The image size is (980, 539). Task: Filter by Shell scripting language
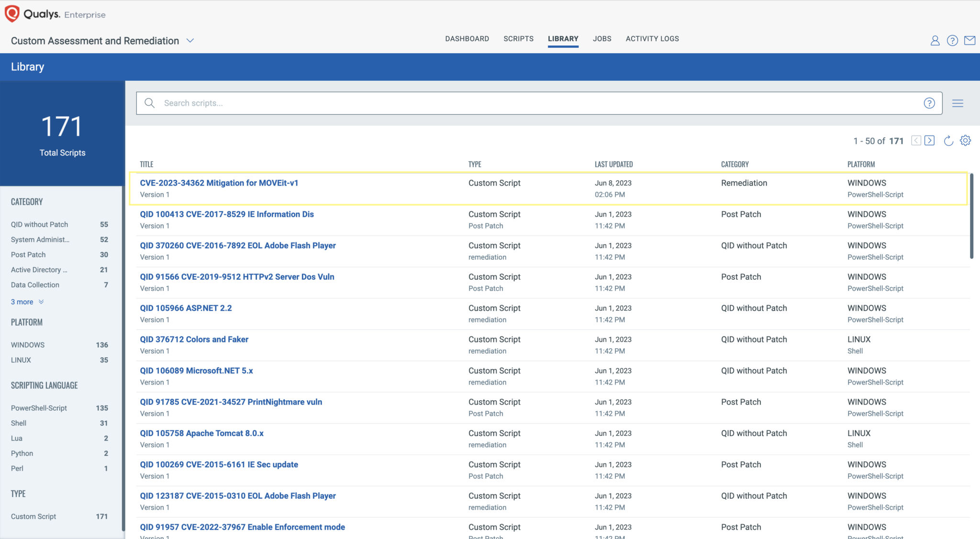pyautogui.click(x=19, y=423)
